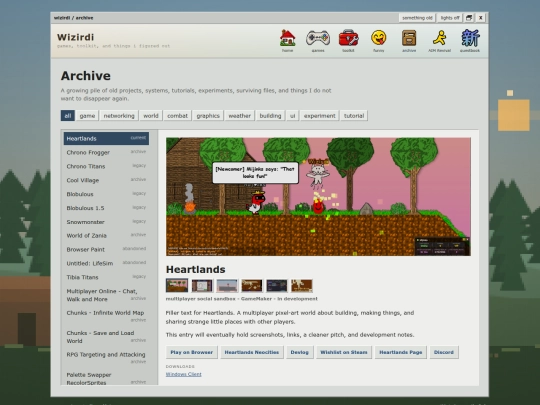The image size is (540, 405).
Task: Open Chrono Titans from the list
Action: coord(106,166)
